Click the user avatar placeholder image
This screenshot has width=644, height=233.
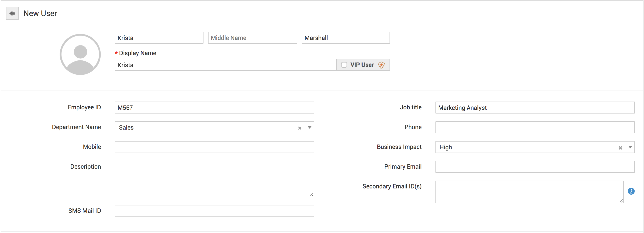point(80,54)
